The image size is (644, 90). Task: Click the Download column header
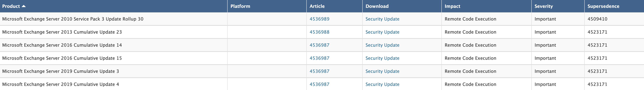[377, 6]
